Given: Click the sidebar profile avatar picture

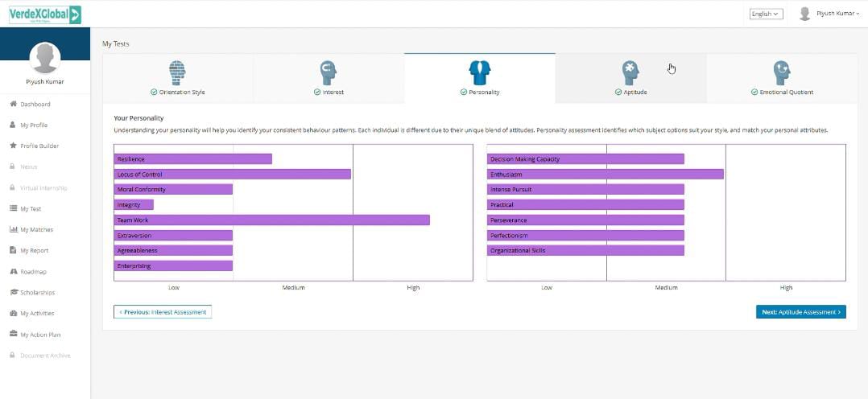Looking at the screenshot, I should click(45, 58).
